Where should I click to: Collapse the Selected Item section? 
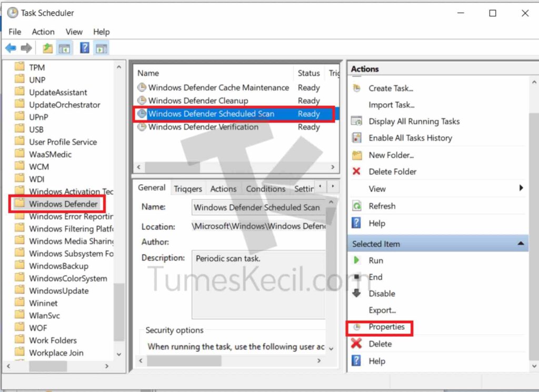[521, 243]
